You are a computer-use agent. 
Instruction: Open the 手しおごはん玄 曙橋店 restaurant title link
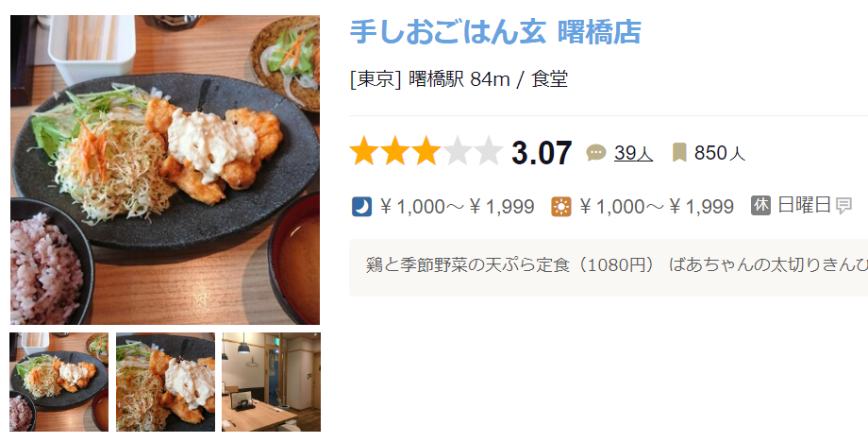click(x=495, y=31)
